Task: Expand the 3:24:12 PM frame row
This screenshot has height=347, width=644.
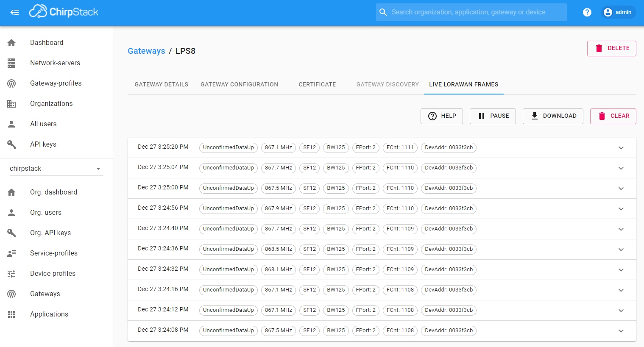Action: click(x=621, y=311)
